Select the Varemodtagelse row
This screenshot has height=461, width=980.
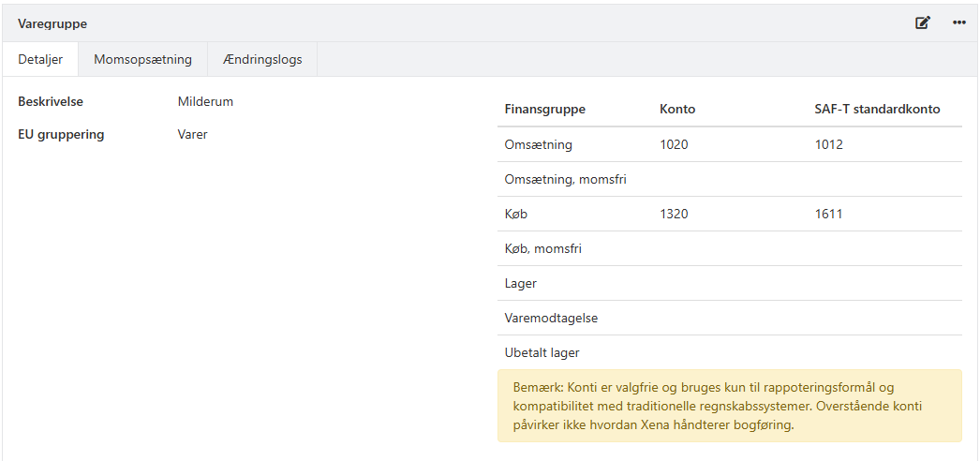[x=551, y=318]
